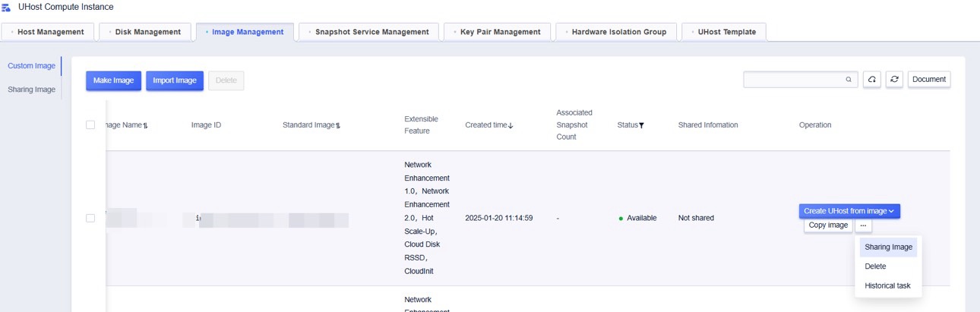Click the Operation column header
Screen dimensions: 980x312
click(815, 125)
